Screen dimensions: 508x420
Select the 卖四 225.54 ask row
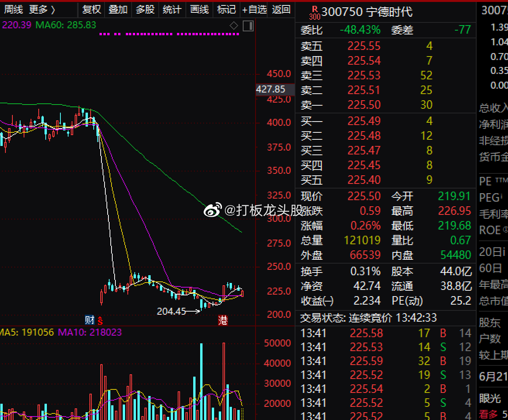[386, 61]
